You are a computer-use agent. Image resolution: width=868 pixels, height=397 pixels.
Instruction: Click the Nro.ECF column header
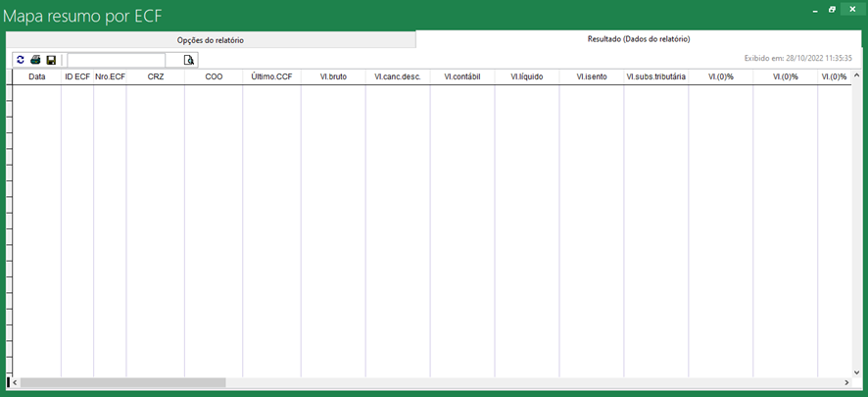pos(110,76)
